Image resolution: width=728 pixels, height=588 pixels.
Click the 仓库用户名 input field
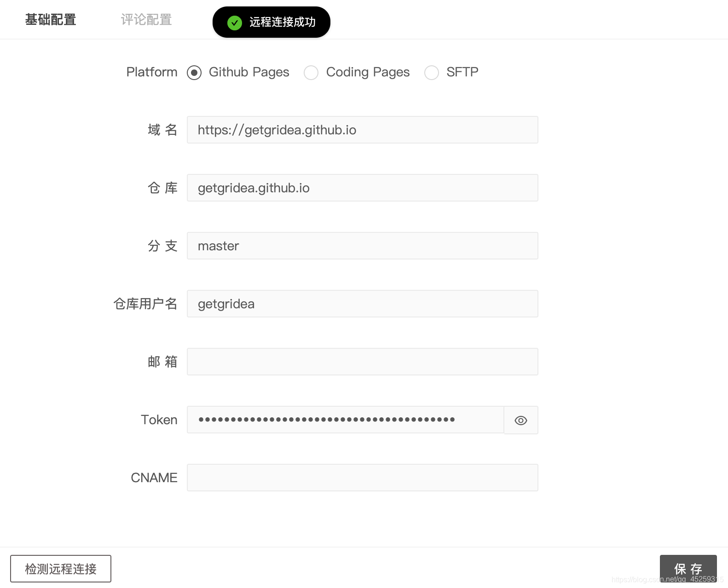click(x=362, y=304)
